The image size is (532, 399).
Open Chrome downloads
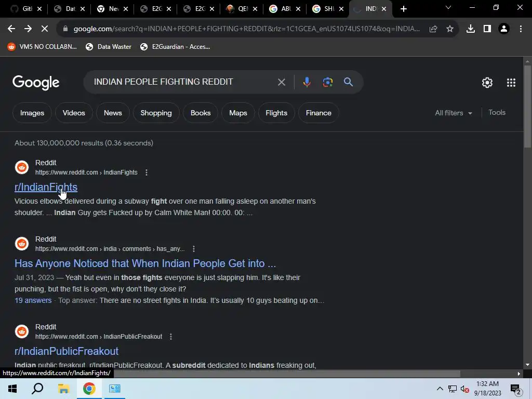[x=471, y=29]
